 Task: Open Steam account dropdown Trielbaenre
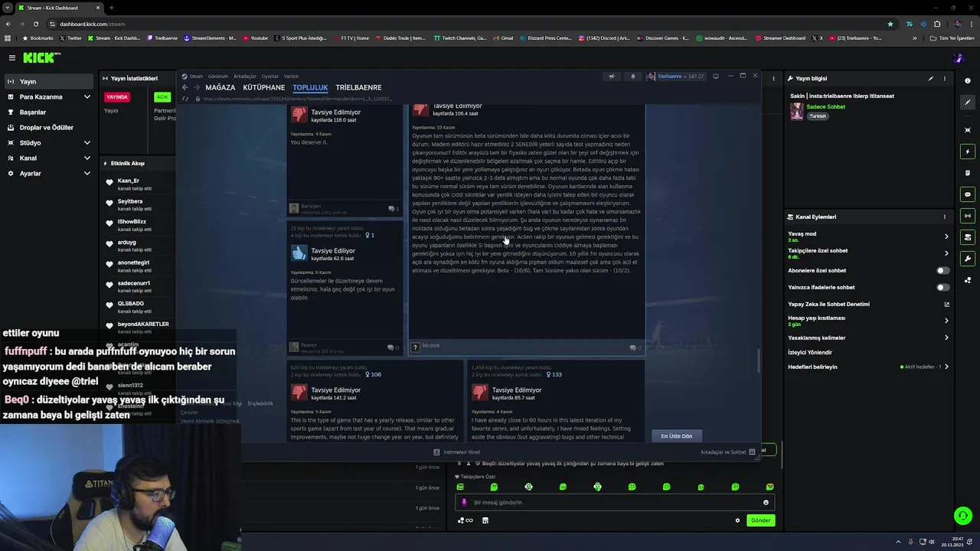676,77
